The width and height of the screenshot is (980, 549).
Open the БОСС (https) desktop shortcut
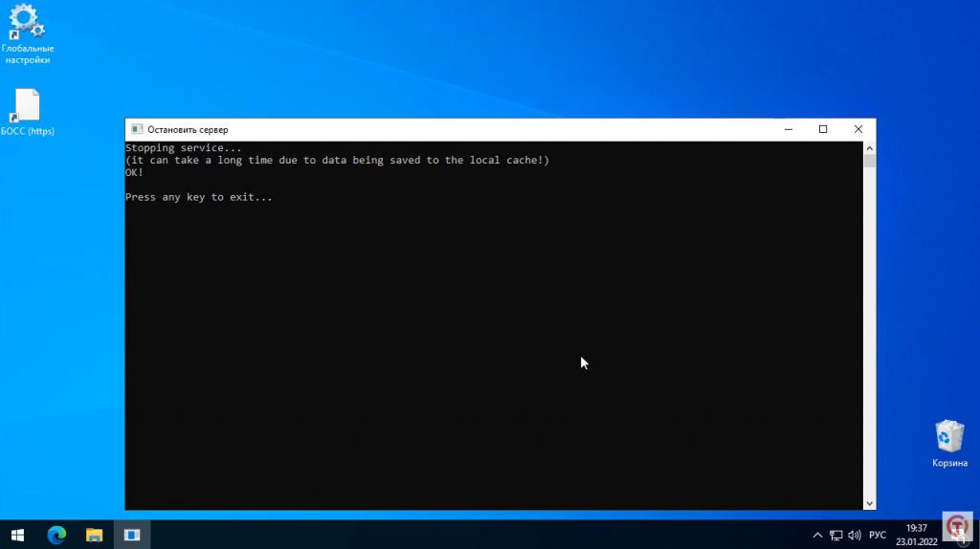click(x=28, y=113)
